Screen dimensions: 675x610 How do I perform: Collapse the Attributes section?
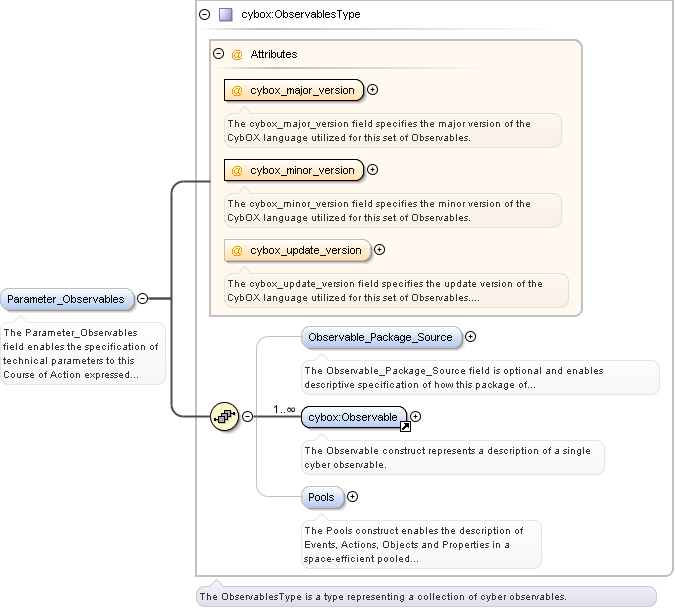[x=219, y=54]
